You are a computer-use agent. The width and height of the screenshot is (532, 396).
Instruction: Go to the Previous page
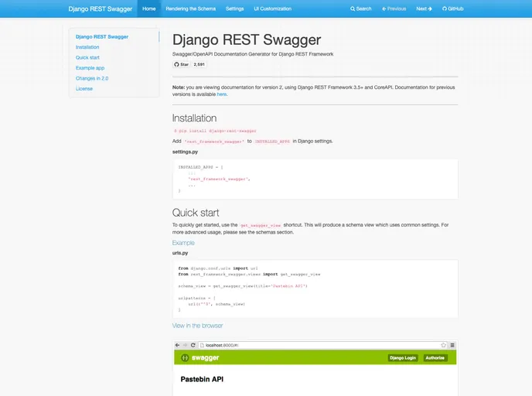point(394,9)
